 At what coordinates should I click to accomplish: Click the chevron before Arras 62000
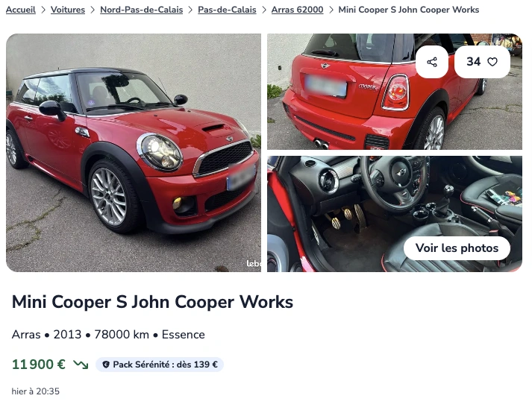click(264, 10)
